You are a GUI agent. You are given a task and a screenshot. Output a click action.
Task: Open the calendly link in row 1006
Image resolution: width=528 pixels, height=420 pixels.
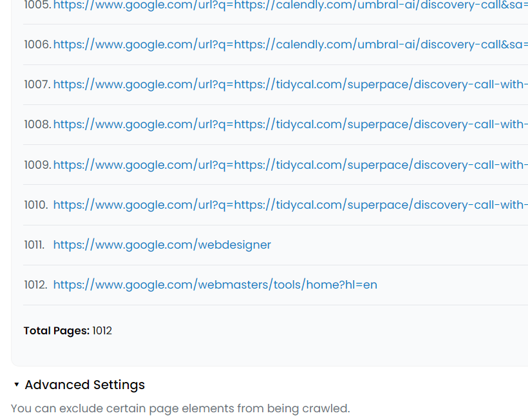290,44
